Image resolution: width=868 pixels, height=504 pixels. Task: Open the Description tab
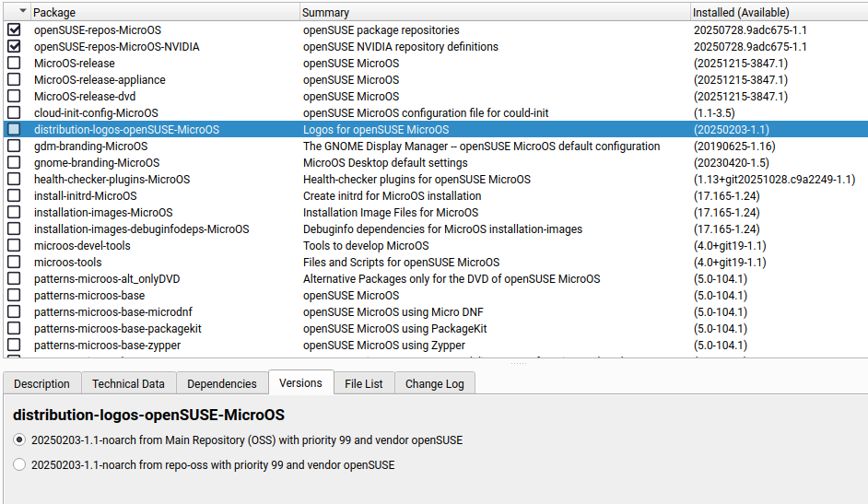click(41, 384)
